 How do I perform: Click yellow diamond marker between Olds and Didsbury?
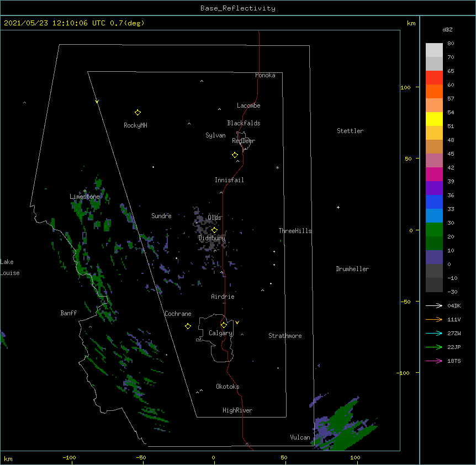click(x=214, y=230)
